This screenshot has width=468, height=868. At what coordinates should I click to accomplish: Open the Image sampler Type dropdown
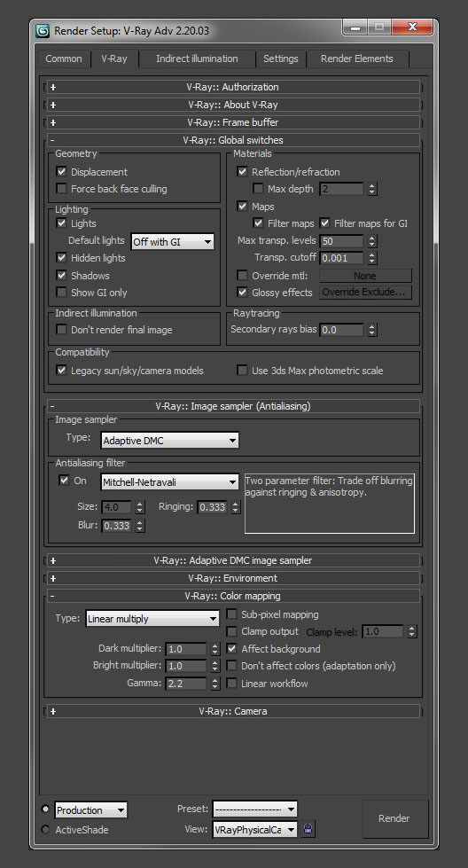[x=170, y=441]
